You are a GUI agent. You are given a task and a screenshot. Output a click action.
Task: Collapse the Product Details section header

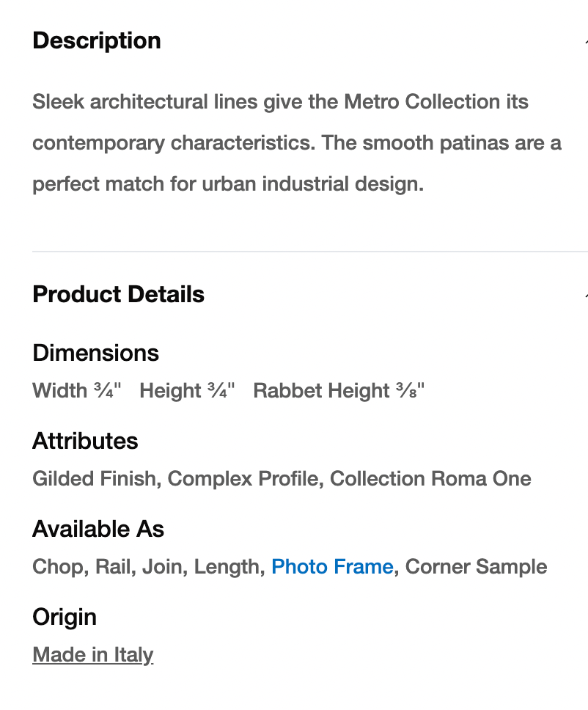click(119, 294)
